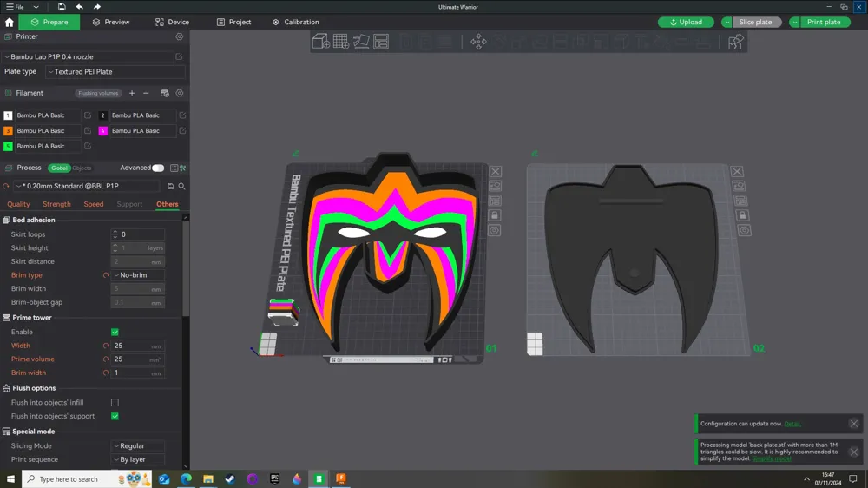This screenshot has width=868, height=488.
Task: Search process settings with magnifier icon
Action: coord(181,186)
